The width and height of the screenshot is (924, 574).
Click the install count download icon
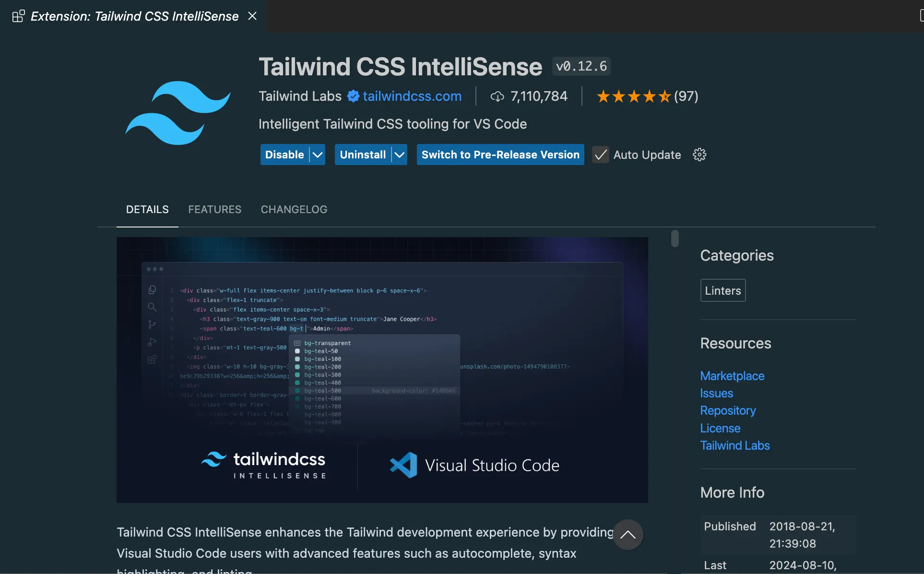coord(497,96)
